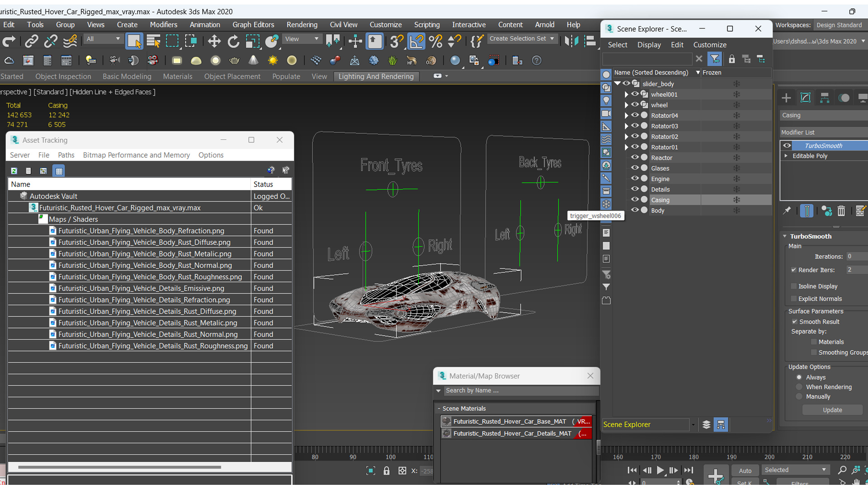Click the Update button in TurboSmooth
Image resolution: width=868 pixels, height=488 pixels.
[832, 410]
